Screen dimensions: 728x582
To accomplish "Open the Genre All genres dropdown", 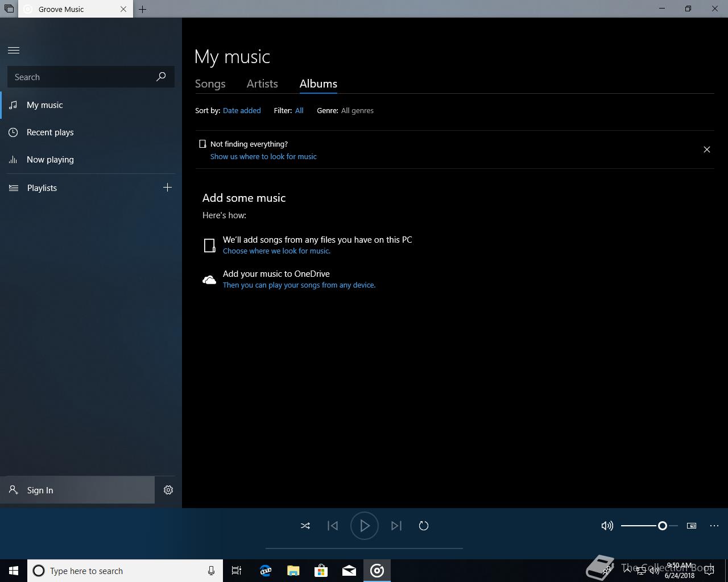I will 357,110.
